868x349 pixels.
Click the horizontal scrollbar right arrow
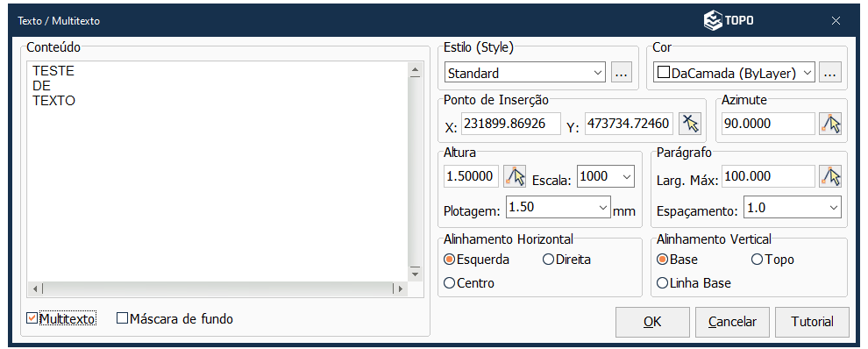pos(399,288)
